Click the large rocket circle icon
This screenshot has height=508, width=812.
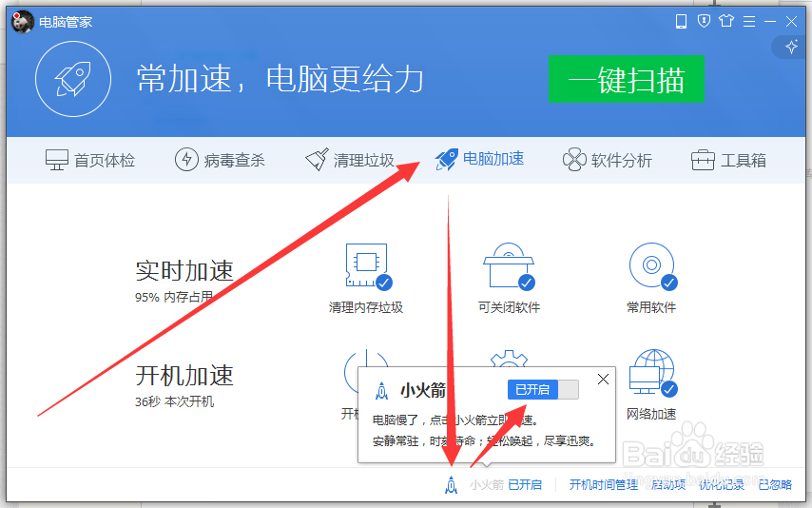point(73,79)
